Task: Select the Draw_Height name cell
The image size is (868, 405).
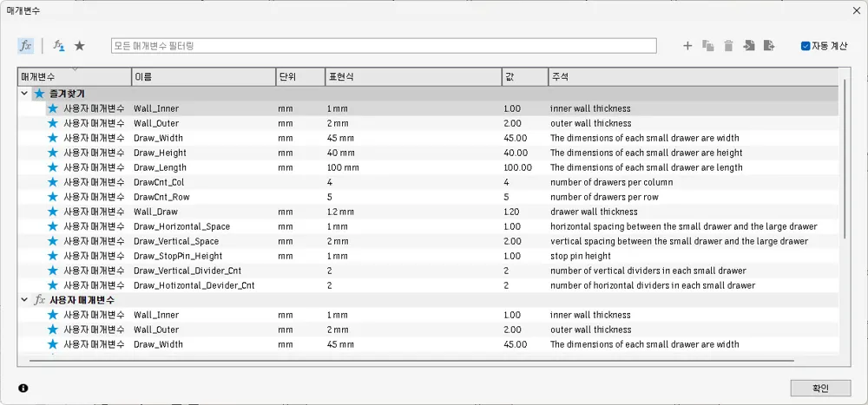Action: 160,152
